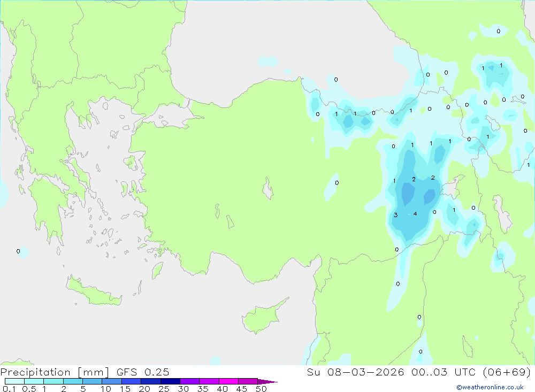
Task: Click the precipitation value "4" on the map
Action: coord(415,214)
